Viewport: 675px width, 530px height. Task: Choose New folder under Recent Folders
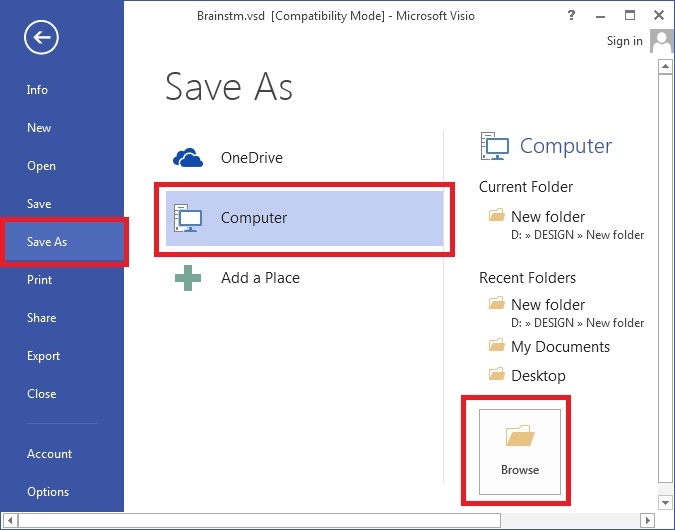548,304
